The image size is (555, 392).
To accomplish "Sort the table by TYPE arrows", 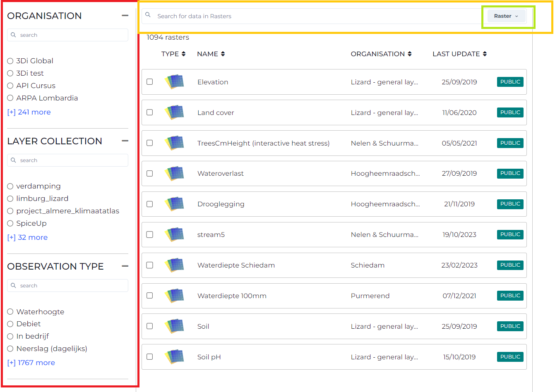I will click(x=183, y=54).
